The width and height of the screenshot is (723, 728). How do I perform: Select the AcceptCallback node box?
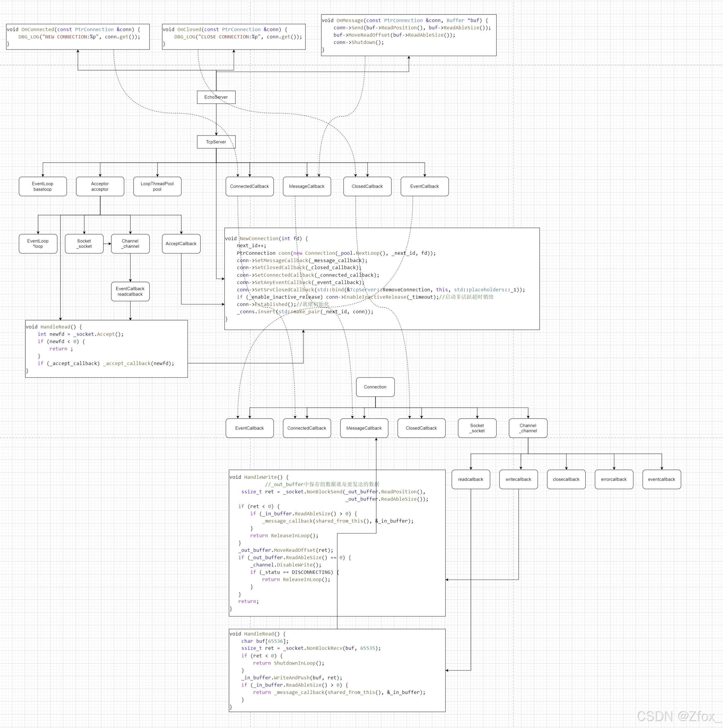pos(181,244)
